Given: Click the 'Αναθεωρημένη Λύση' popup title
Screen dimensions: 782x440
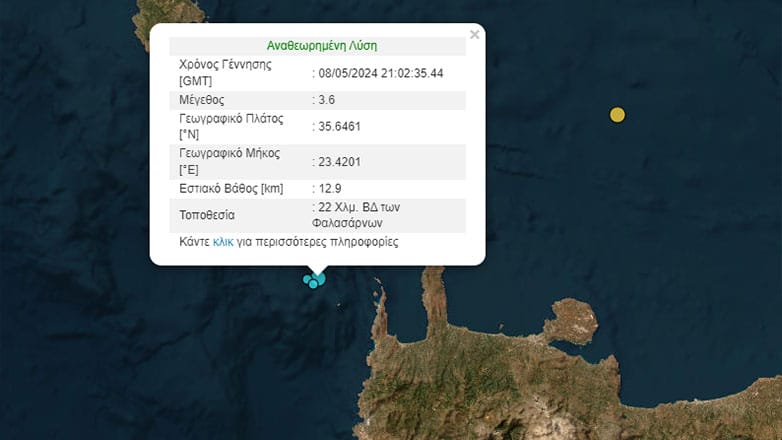Looking at the screenshot, I should coord(321,46).
